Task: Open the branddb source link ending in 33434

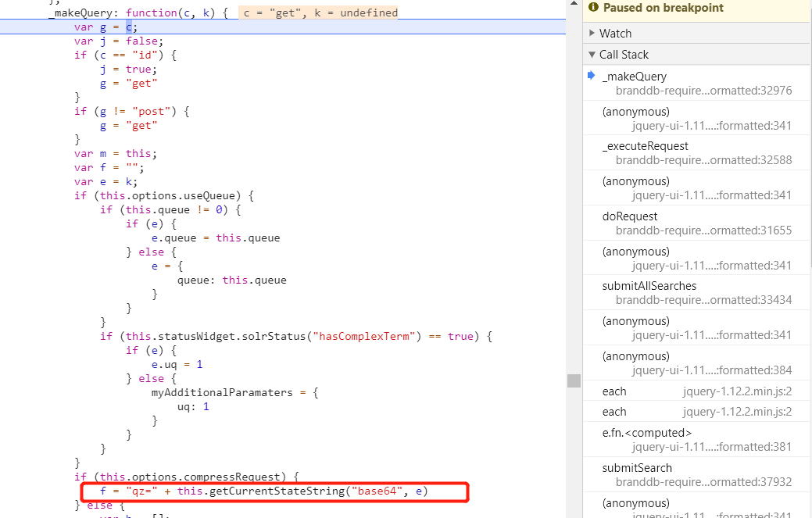Action: pyautogui.click(x=703, y=300)
